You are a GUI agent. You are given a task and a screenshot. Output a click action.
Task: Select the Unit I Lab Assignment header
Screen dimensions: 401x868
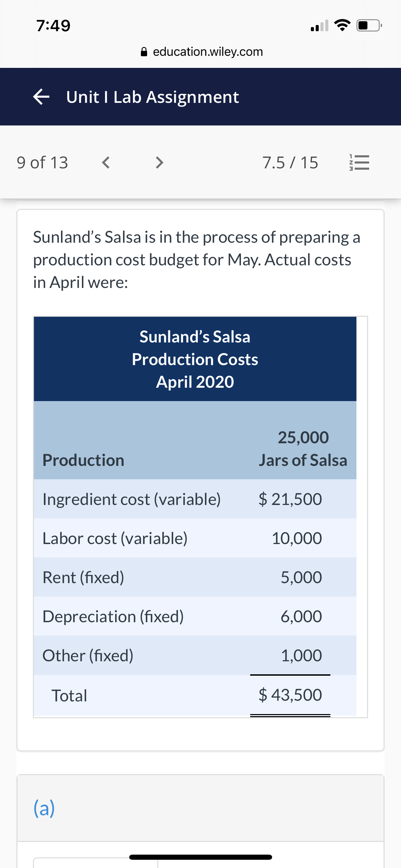(152, 97)
